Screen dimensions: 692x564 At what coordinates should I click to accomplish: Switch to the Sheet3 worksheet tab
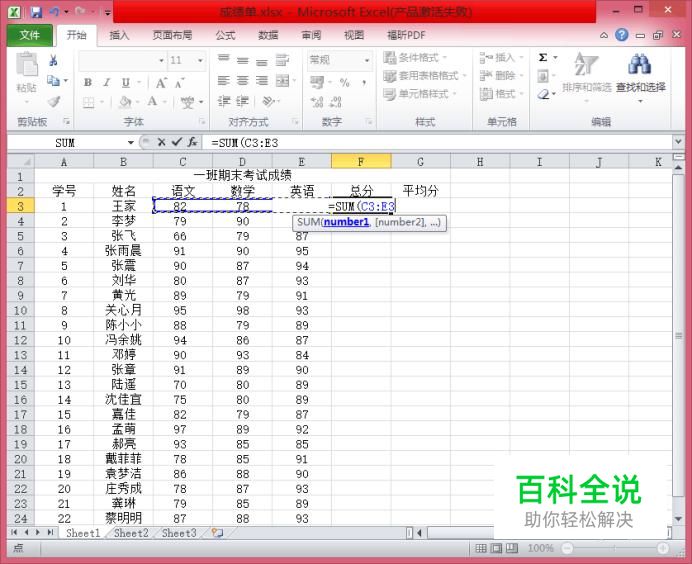point(179,533)
